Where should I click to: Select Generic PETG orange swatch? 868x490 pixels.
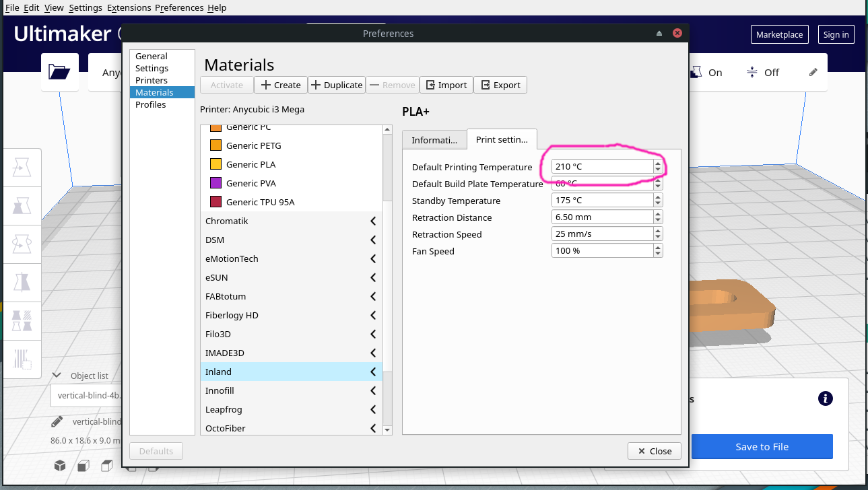click(x=215, y=145)
